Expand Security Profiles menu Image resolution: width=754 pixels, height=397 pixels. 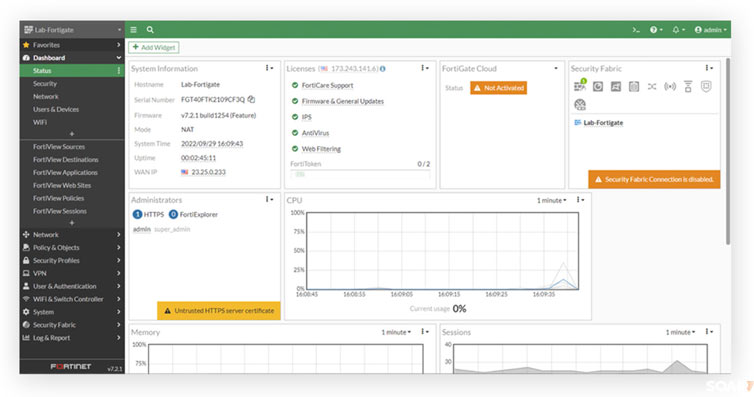tap(72, 261)
